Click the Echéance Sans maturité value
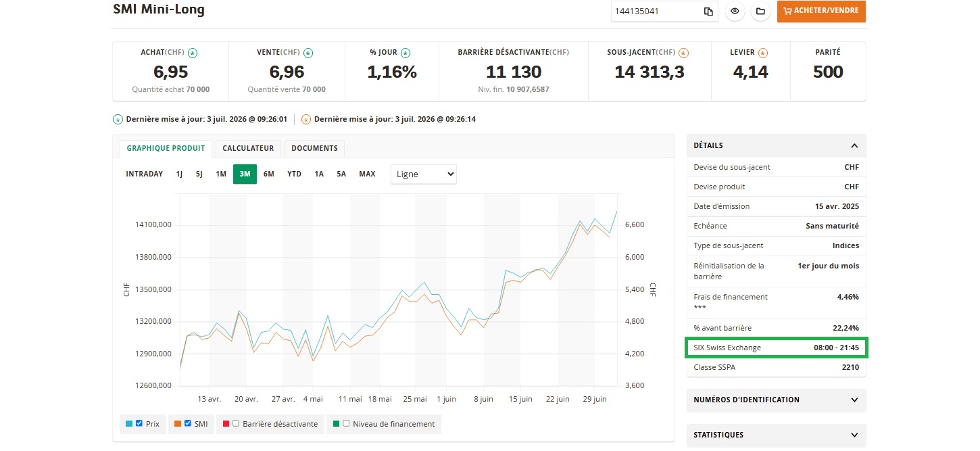 point(833,226)
